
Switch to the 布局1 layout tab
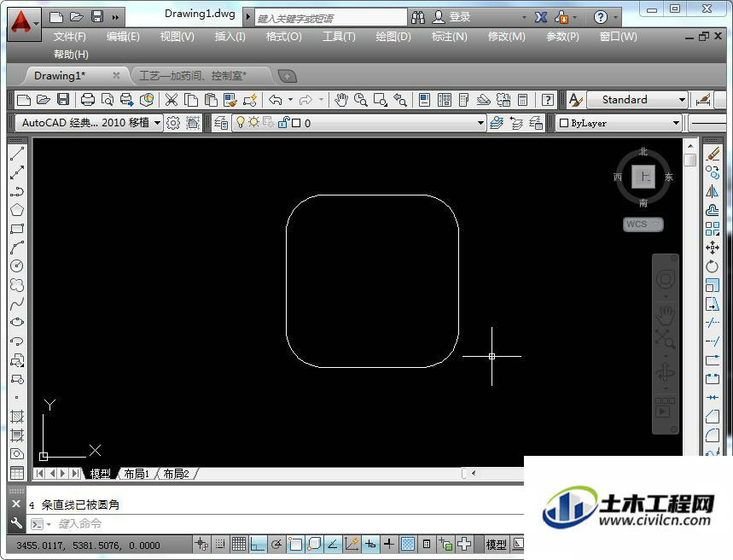(x=137, y=474)
